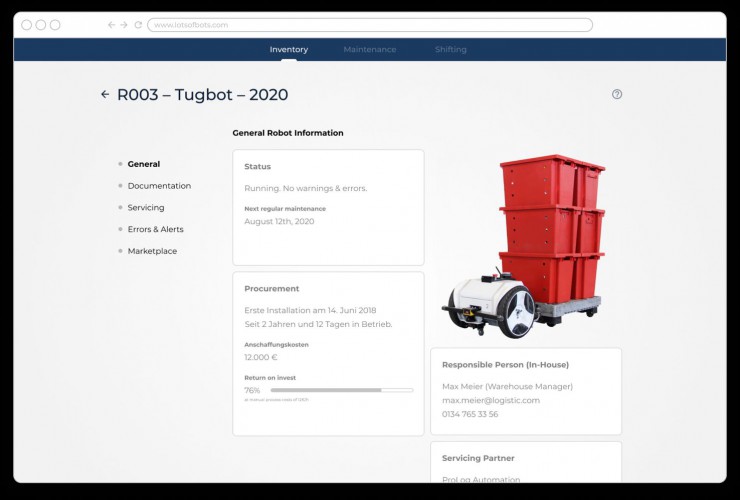Click the phone number 0134 765 33 56
Screen dimensions: 740x500
click(470, 414)
